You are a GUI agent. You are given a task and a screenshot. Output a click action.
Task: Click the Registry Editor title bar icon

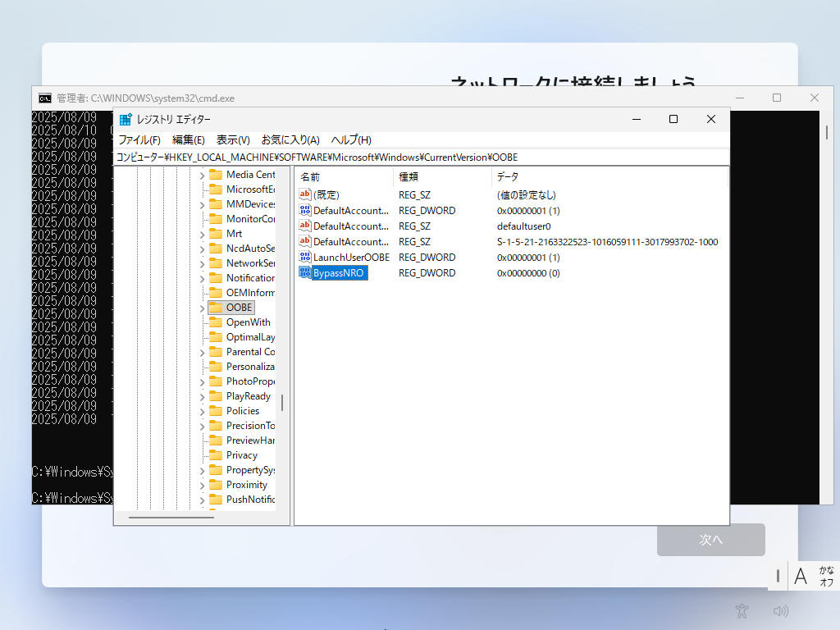126,120
